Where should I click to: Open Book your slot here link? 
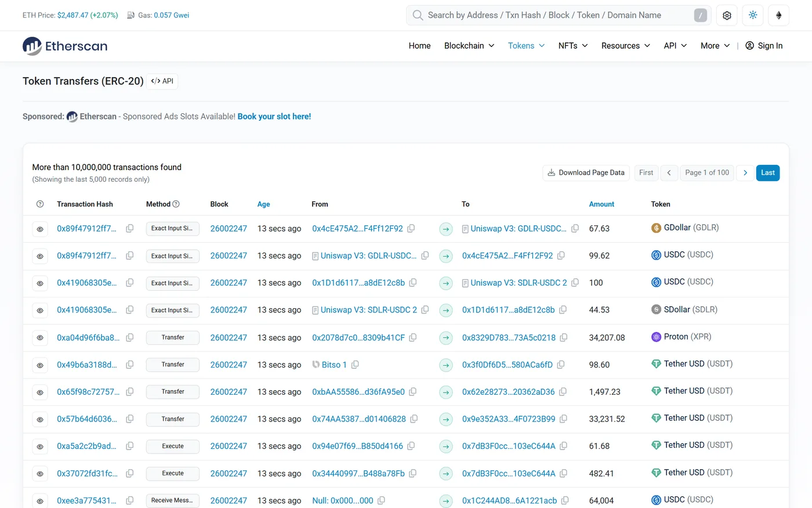[274, 117]
